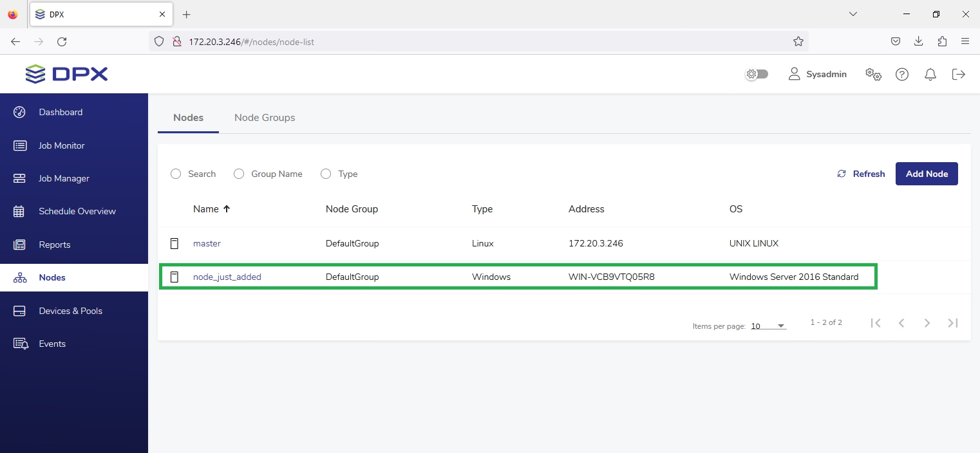
Task: Switch to the Node Groups tab
Action: (265, 118)
